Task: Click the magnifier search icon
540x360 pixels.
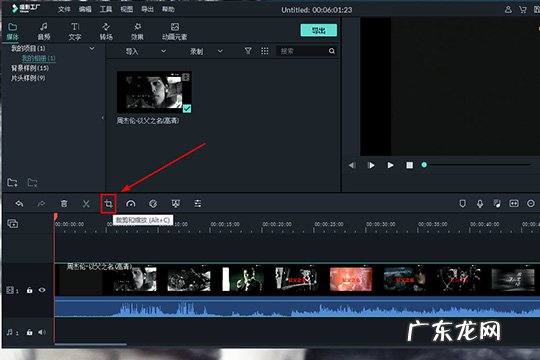Action: coord(332,51)
